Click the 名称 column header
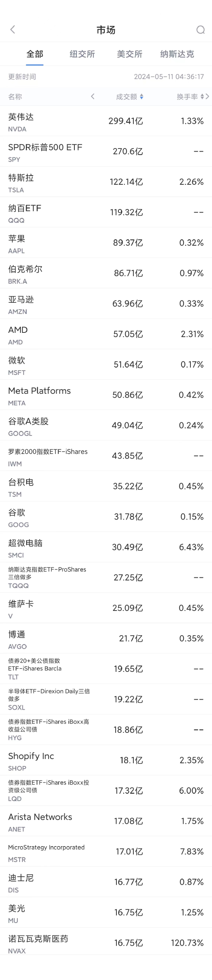 (x=15, y=97)
